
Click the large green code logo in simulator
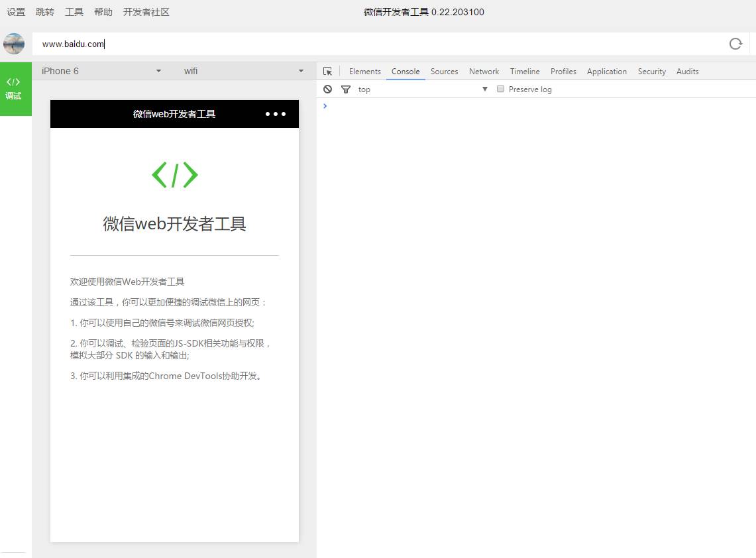(x=174, y=175)
